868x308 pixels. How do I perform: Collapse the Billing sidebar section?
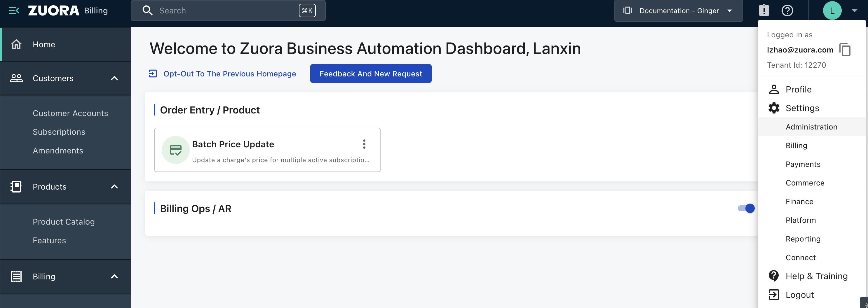pyautogui.click(x=115, y=276)
